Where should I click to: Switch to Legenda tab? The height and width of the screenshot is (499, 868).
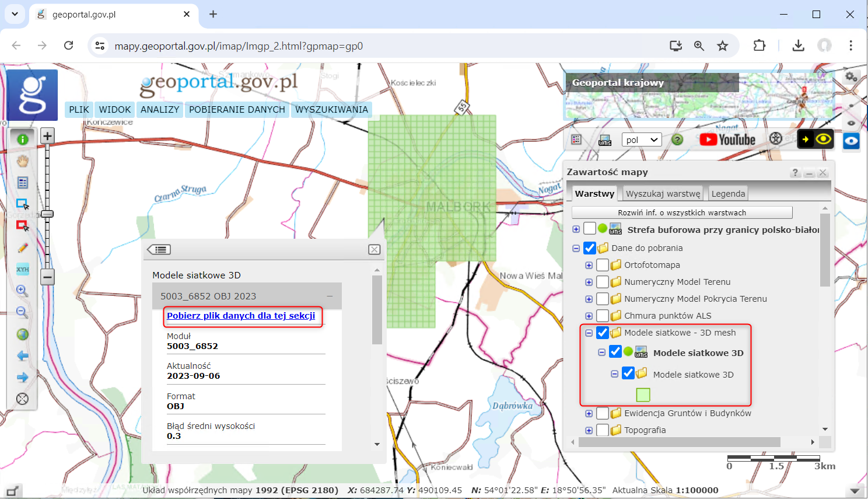click(x=728, y=194)
